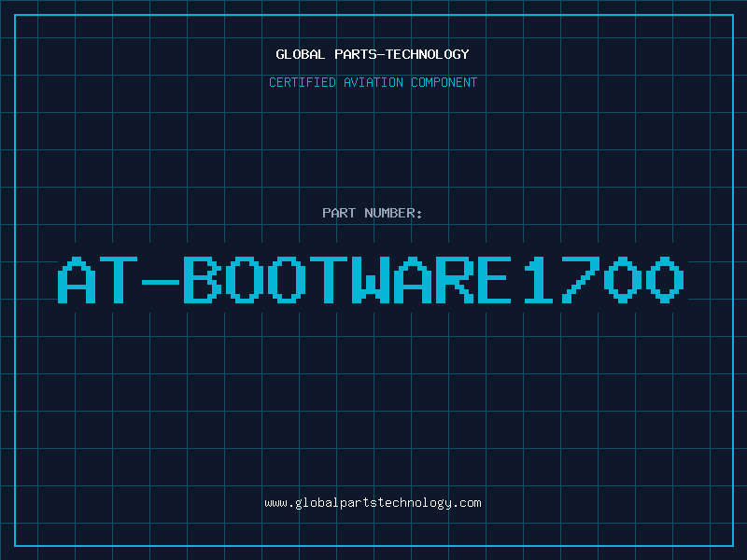Click the PART NUMBER: label

(373, 213)
